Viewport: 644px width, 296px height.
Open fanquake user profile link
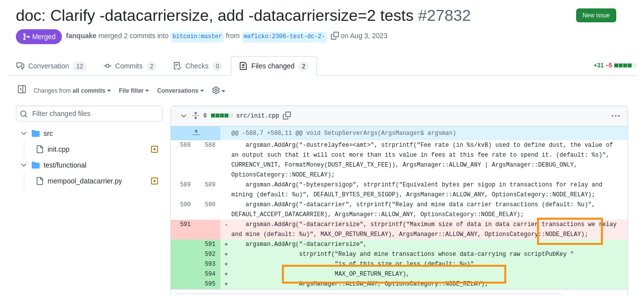[x=81, y=36]
